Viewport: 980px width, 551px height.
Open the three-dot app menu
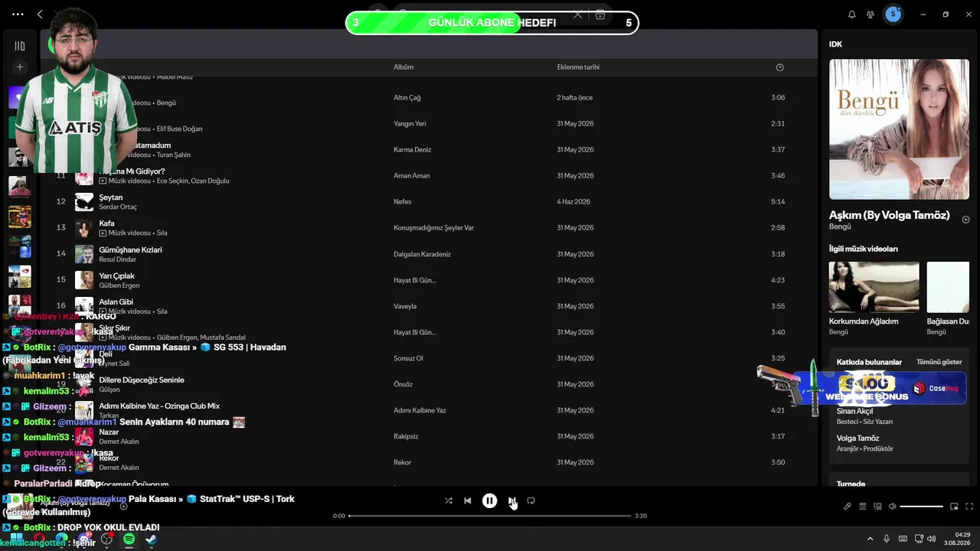click(18, 15)
